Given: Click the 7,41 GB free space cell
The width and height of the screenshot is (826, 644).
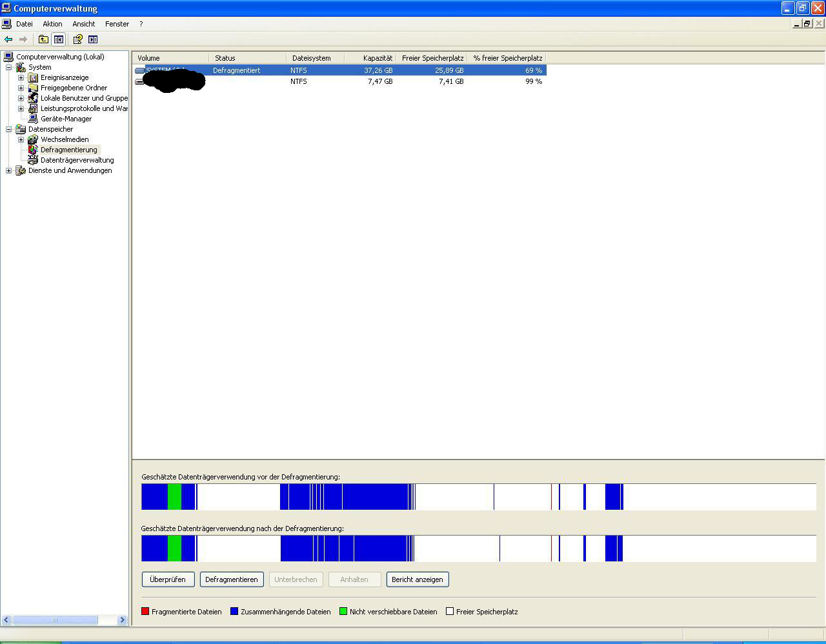Looking at the screenshot, I should pyautogui.click(x=451, y=81).
